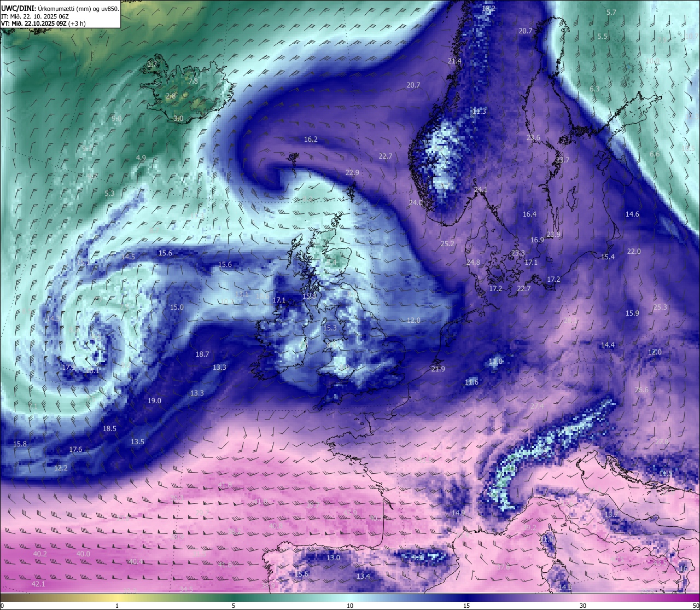The height and width of the screenshot is (610, 700).
Task: Click the 21.9 value off the Dutch coast
Action: (x=438, y=369)
